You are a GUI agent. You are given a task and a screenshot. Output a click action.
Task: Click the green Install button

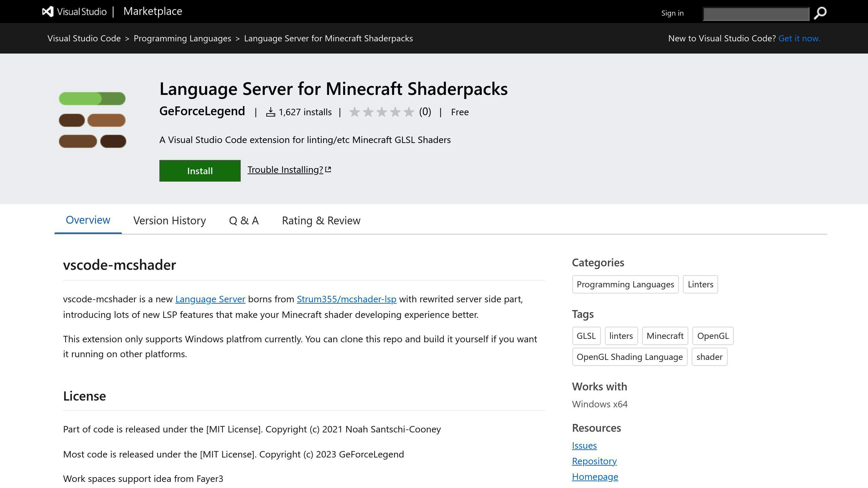click(200, 171)
